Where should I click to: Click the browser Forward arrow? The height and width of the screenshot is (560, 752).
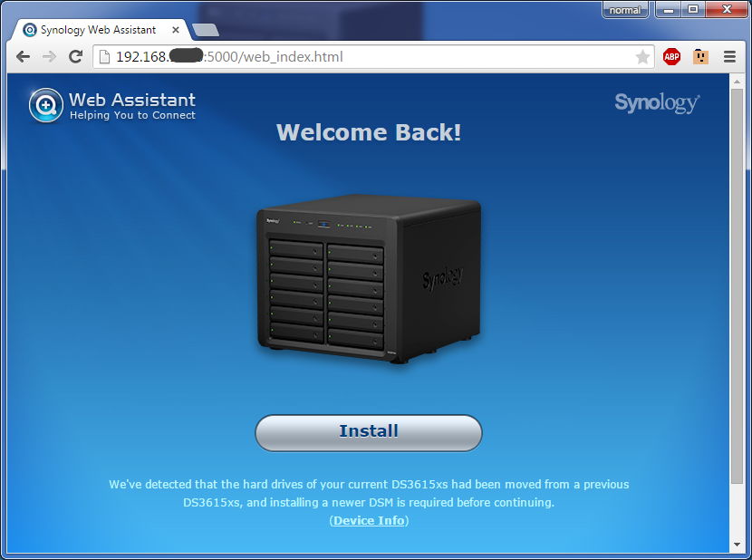pos(49,56)
